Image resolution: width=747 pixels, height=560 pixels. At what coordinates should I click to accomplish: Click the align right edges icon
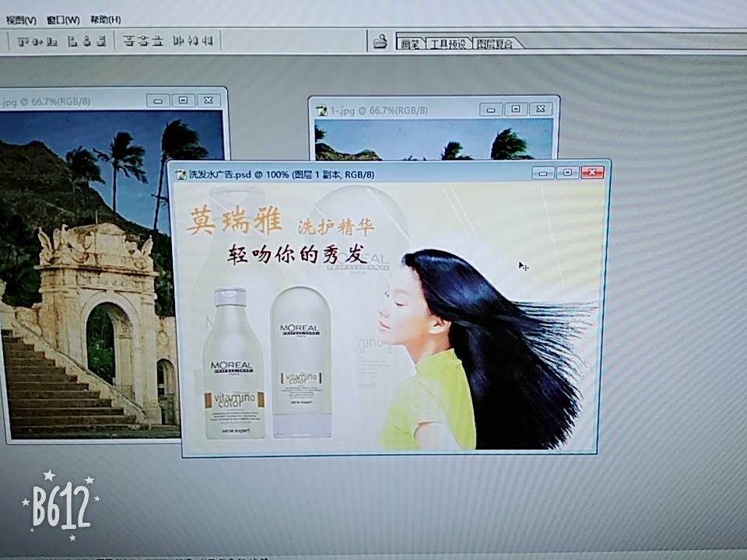click(101, 41)
